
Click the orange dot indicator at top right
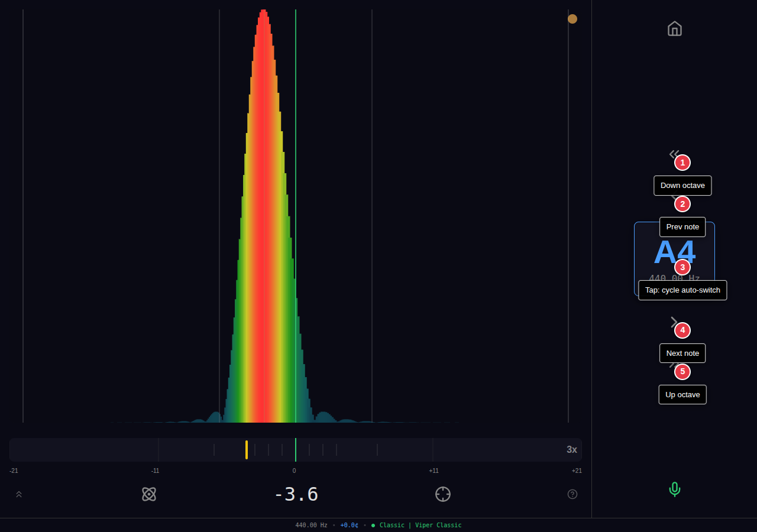coord(572,19)
